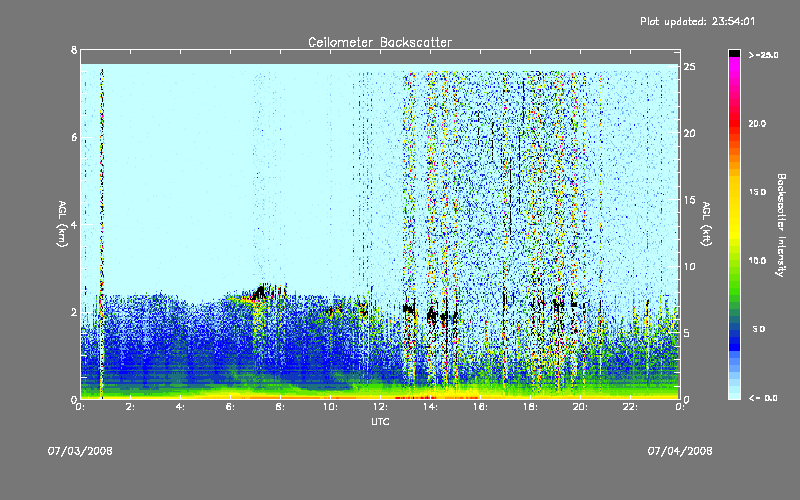Click the '20.0' colorbar label
800x500 pixels.
point(758,123)
